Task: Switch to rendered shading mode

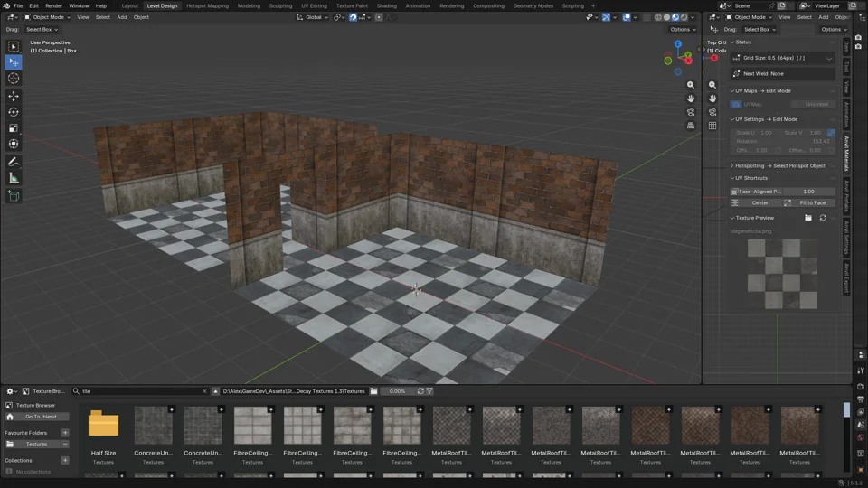Action: tap(684, 17)
